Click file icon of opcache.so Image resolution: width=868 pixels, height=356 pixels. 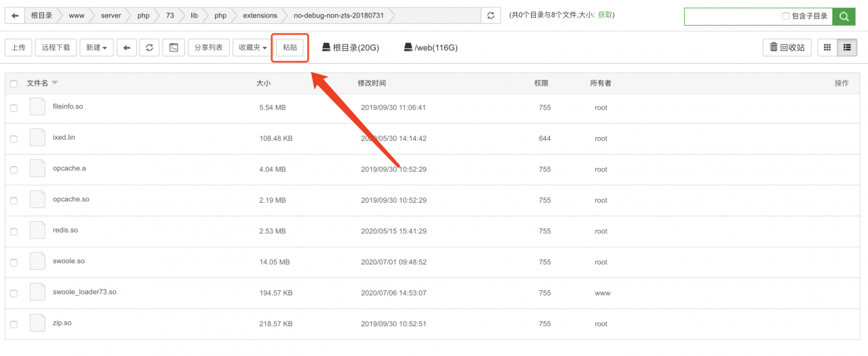(x=37, y=199)
